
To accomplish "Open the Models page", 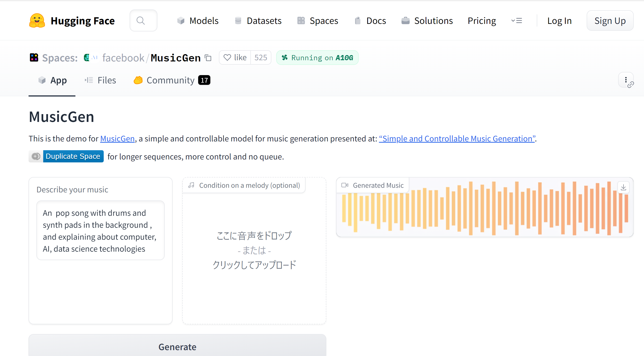I will (198, 21).
